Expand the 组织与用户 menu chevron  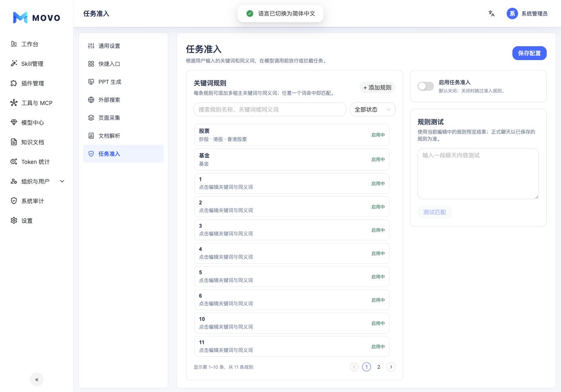62,181
